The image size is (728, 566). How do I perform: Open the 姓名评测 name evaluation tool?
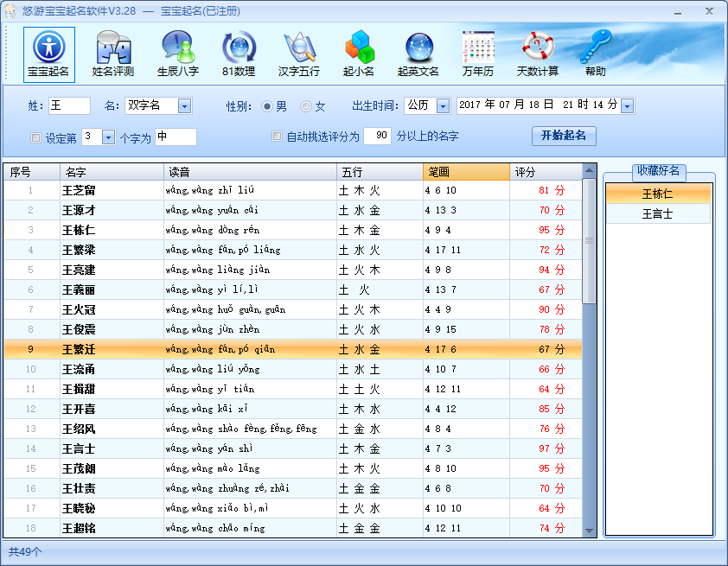pos(112,52)
